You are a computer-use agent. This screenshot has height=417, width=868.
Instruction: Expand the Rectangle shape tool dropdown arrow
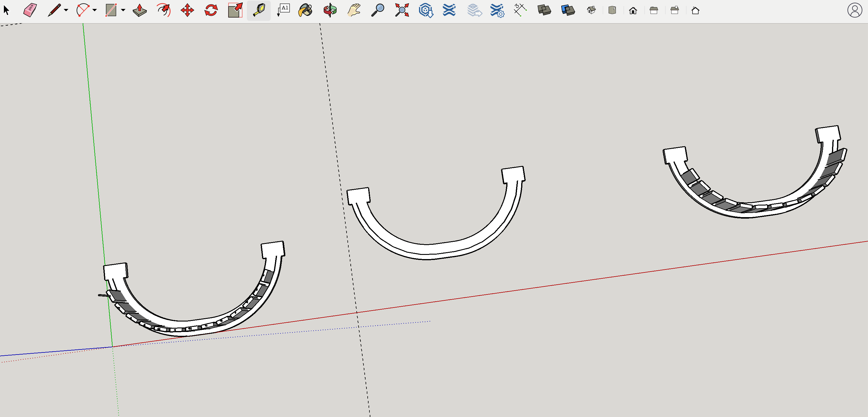[123, 10]
